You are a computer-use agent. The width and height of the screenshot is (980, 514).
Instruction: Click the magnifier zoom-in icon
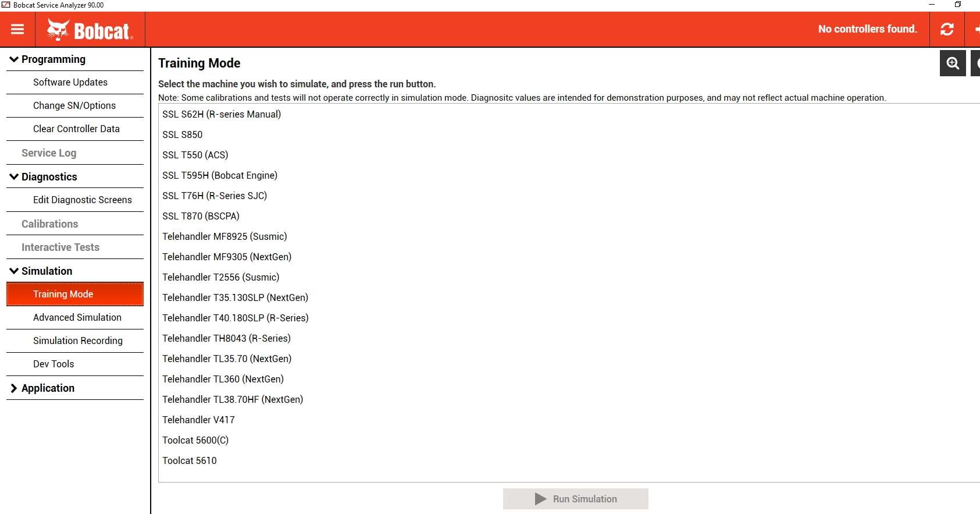tap(953, 63)
